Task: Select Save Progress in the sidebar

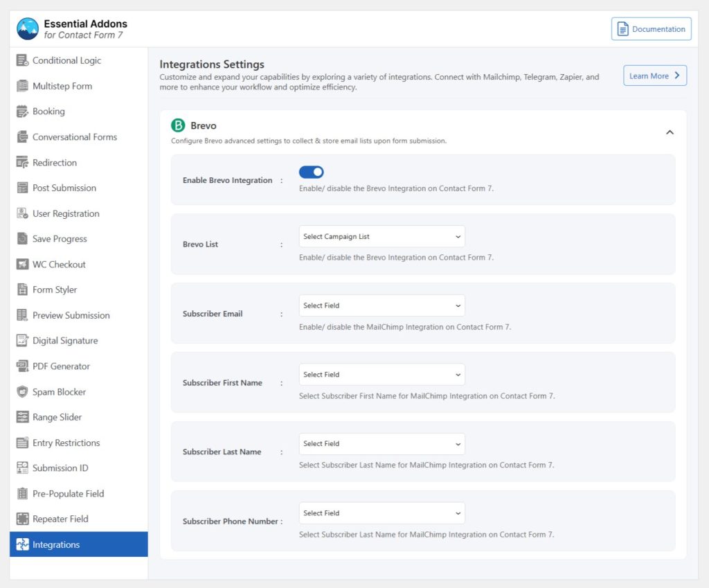Action: [x=79, y=239]
